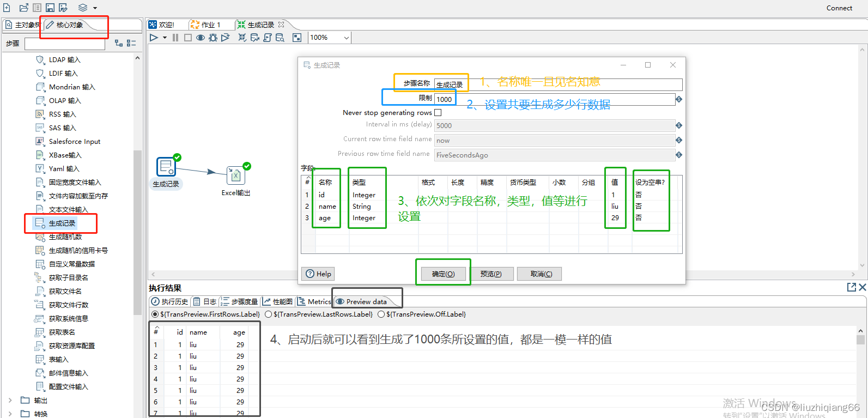Click the variable icon beside 限制 field
The image size is (868, 418).
(679, 99)
